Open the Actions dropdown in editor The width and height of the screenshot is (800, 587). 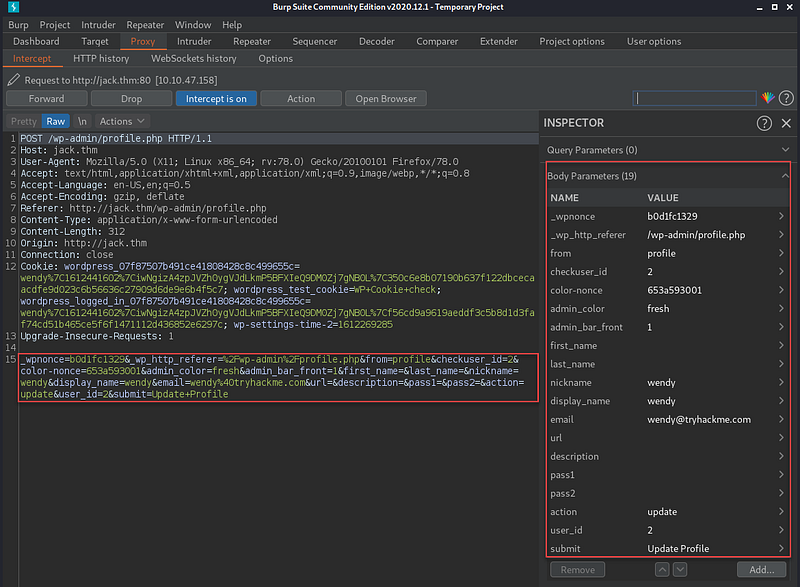pyautogui.click(x=122, y=121)
